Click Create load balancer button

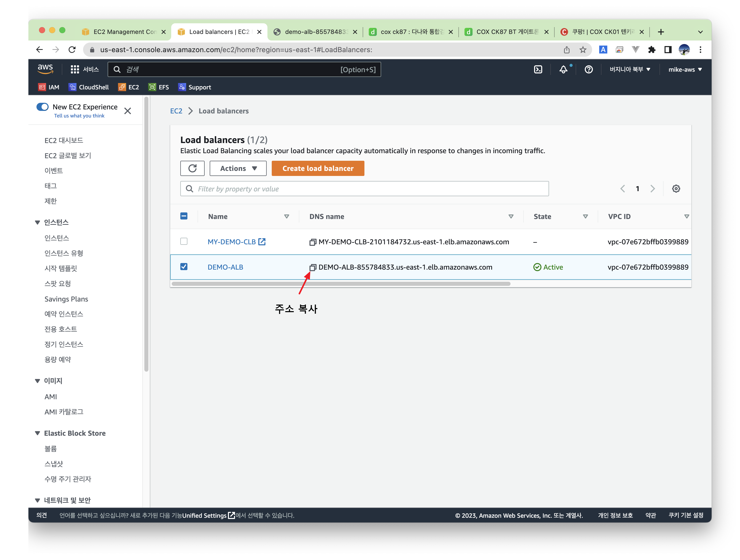[318, 169]
